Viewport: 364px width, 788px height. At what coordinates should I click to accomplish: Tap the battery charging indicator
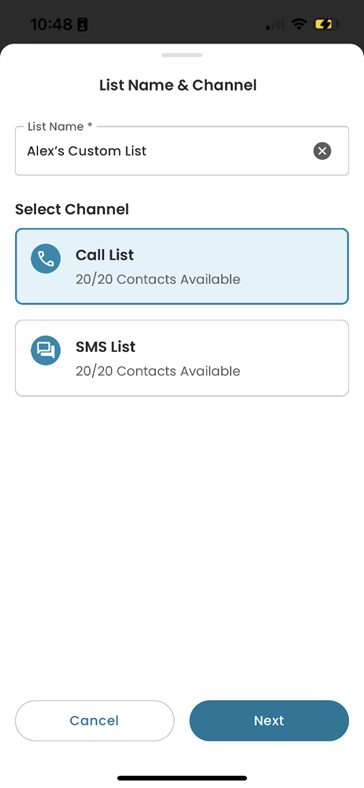[326, 24]
